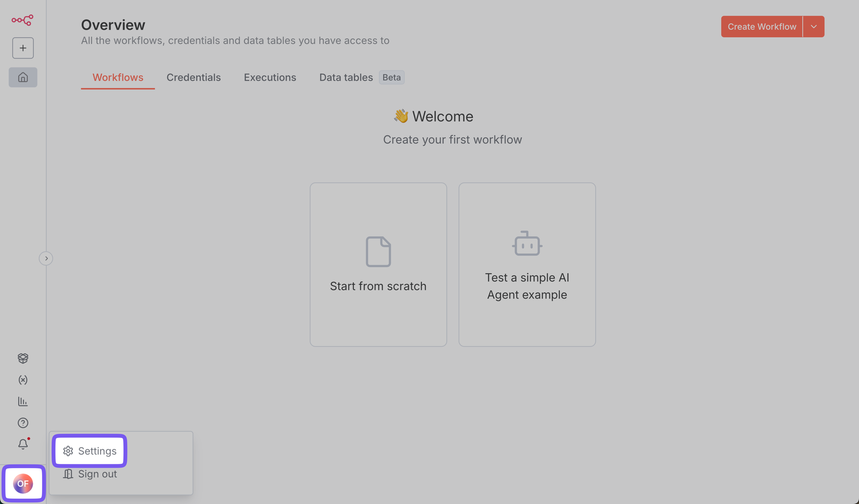The image size is (859, 504).
Task: Choose Sign out from the user menu
Action: pos(90,474)
